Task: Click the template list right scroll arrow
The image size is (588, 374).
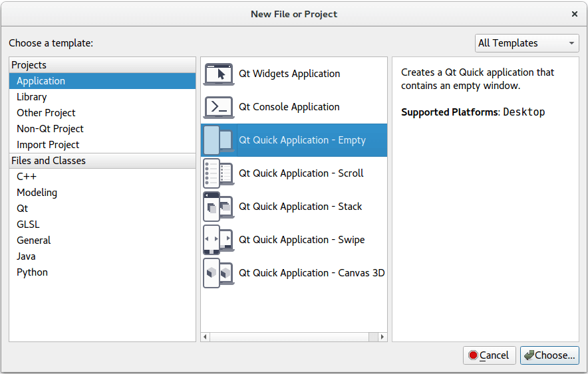Action: 382,337
